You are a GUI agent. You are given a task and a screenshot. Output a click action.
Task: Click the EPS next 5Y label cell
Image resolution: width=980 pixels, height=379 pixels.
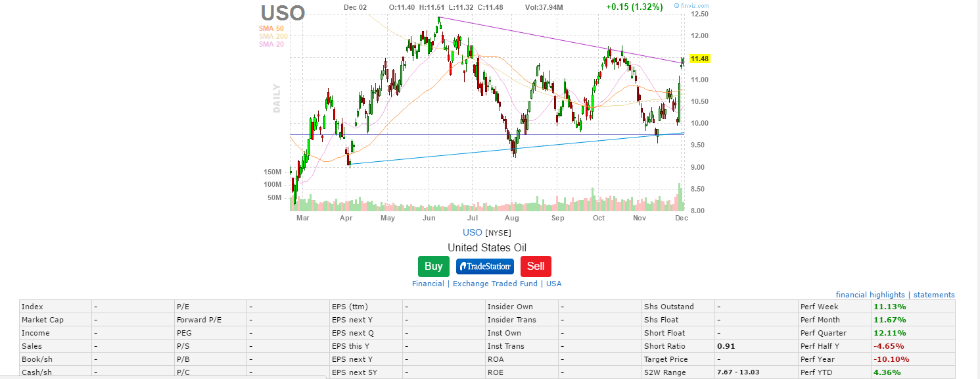366,372
